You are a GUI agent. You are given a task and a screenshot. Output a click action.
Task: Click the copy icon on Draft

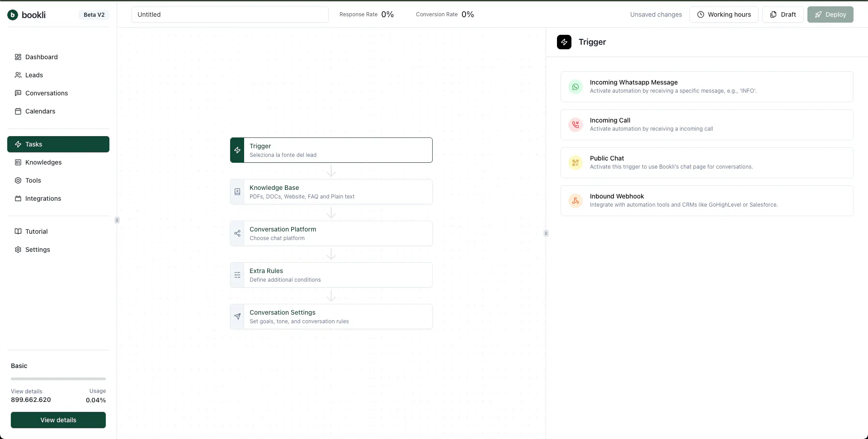(x=774, y=14)
